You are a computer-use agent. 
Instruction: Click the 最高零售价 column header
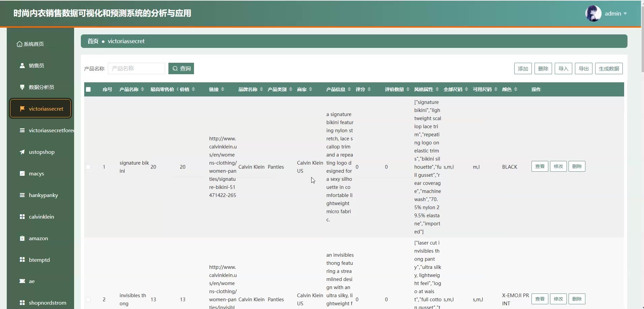coord(162,89)
